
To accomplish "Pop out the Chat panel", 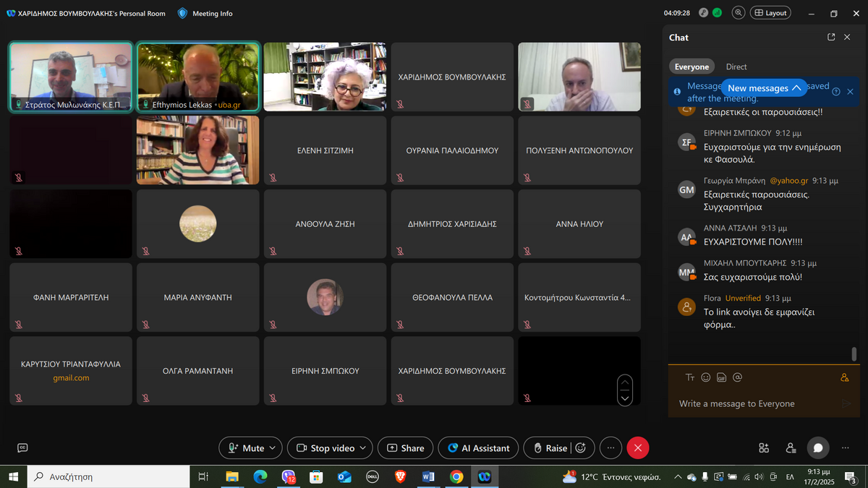I will (x=831, y=38).
